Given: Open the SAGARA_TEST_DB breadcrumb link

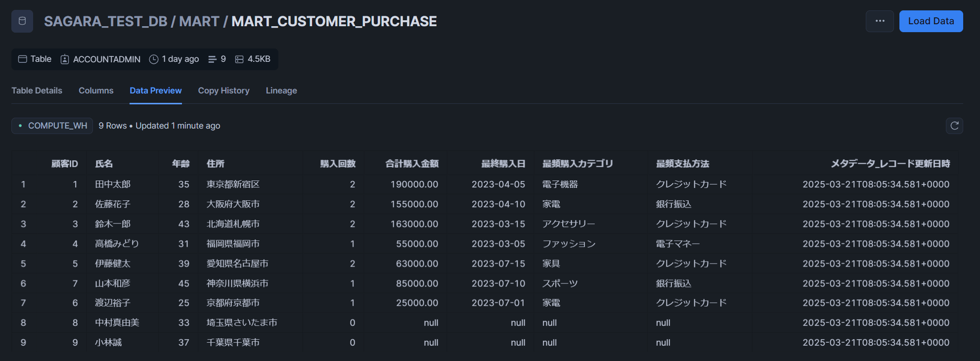Looking at the screenshot, I should [x=105, y=21].
